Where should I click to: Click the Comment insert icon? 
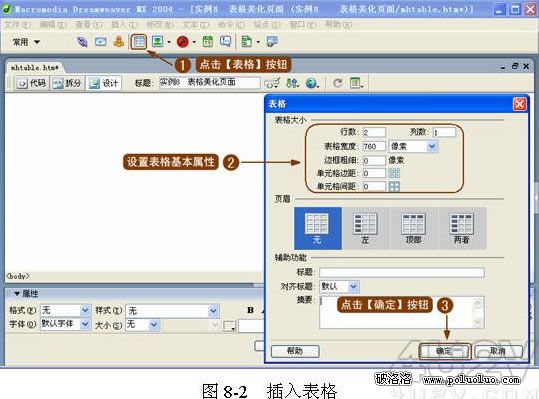pyautogui.click(x=226, y=42)
